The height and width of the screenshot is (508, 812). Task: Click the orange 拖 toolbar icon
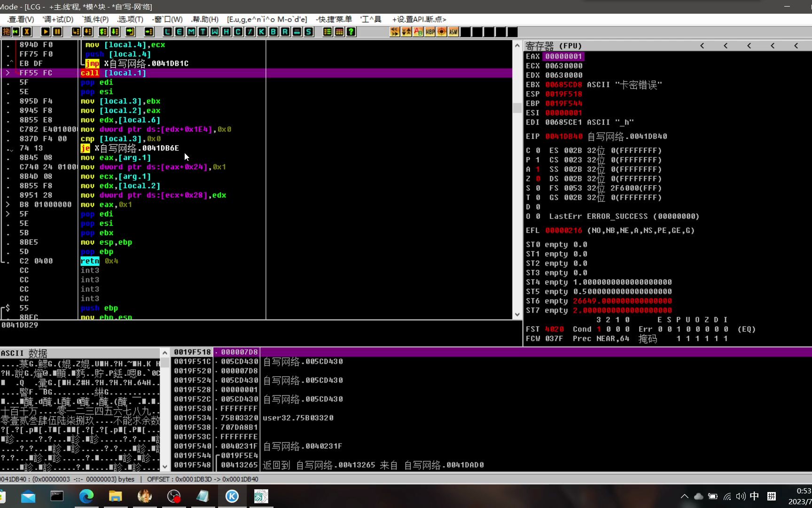tap(6, 32)
